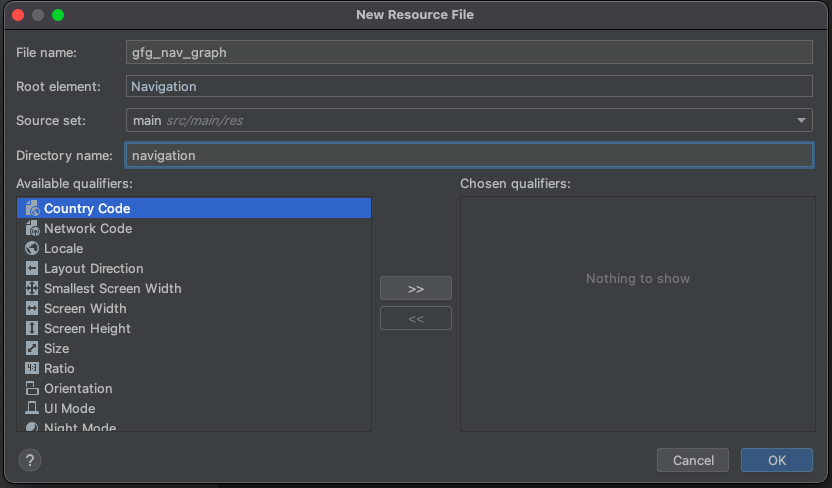Screen dimensions: 832x488
Task: Click the Layout Direction icon
Action: 32,268
